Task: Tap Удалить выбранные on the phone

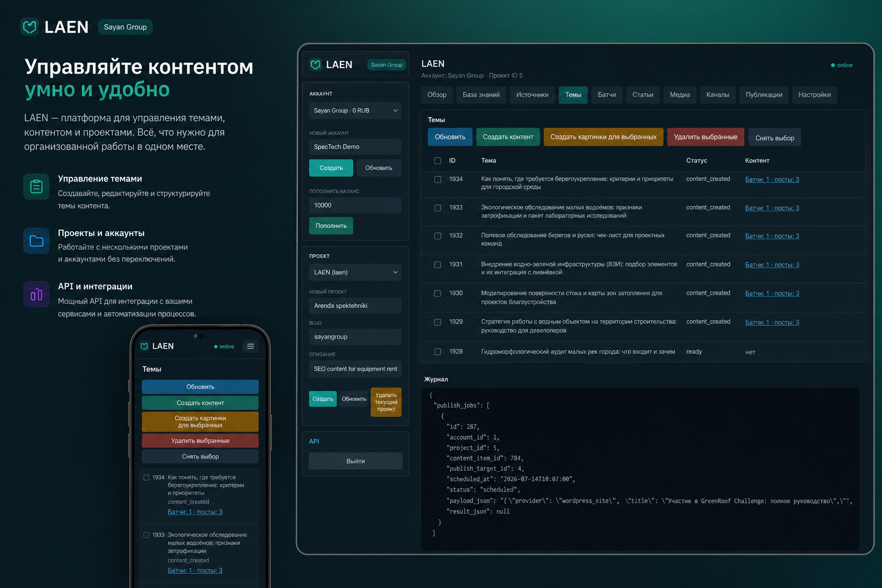Action: click(x=200, y=440)
